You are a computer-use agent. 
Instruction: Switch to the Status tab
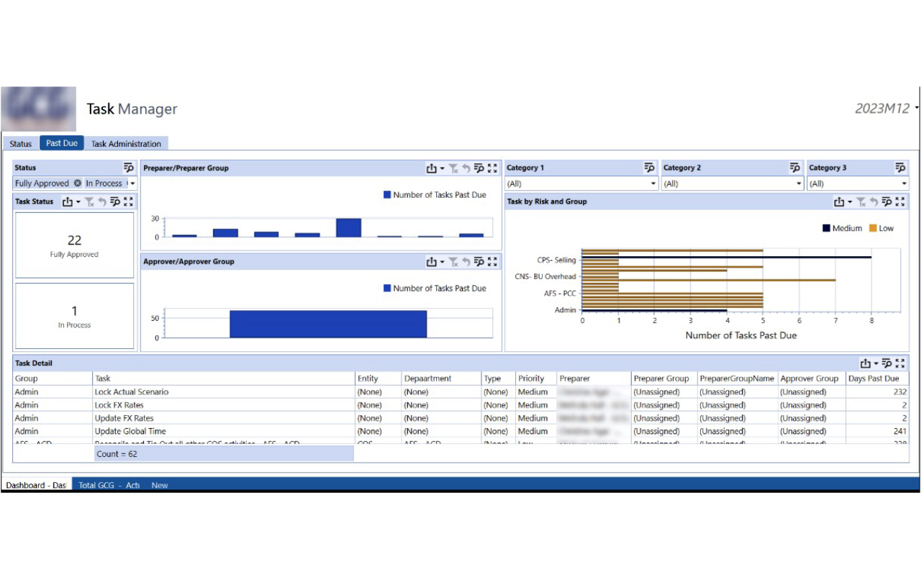[x=21, y=144]
